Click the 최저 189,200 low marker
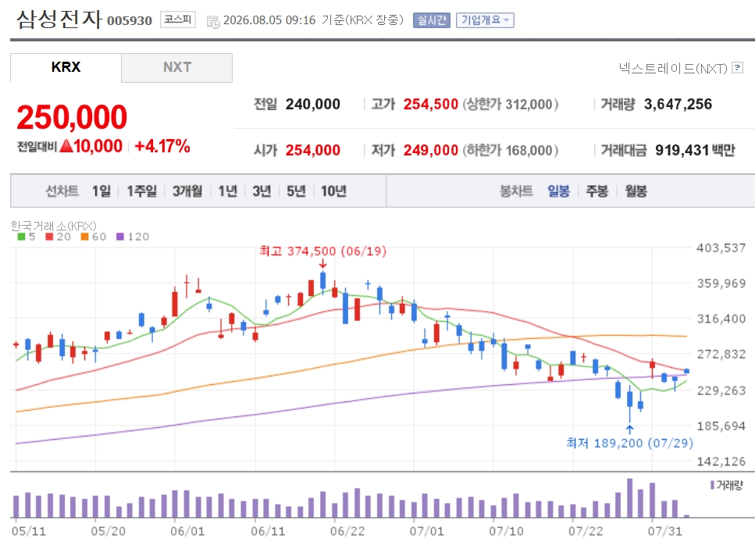The height and width of the screenshot is (560, 755). click(x=629, y=443)
